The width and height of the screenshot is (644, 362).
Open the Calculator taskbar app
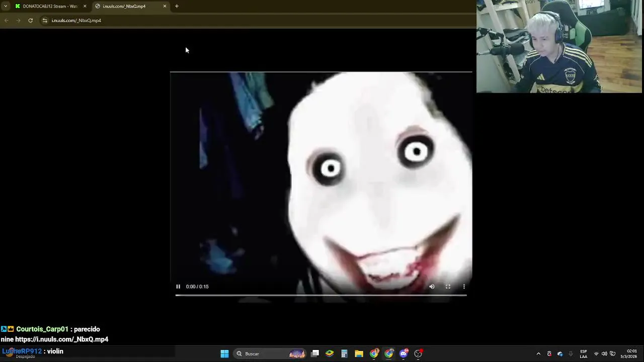344,354
